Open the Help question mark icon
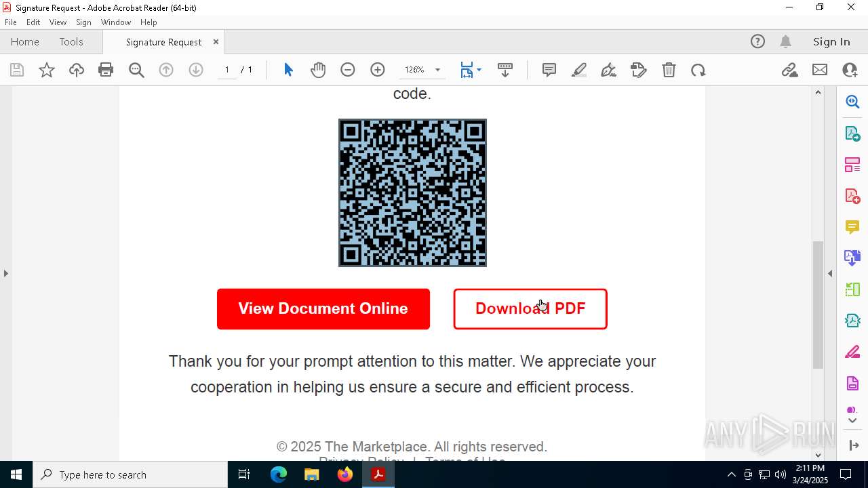The image size is (868, 488). 757,41
